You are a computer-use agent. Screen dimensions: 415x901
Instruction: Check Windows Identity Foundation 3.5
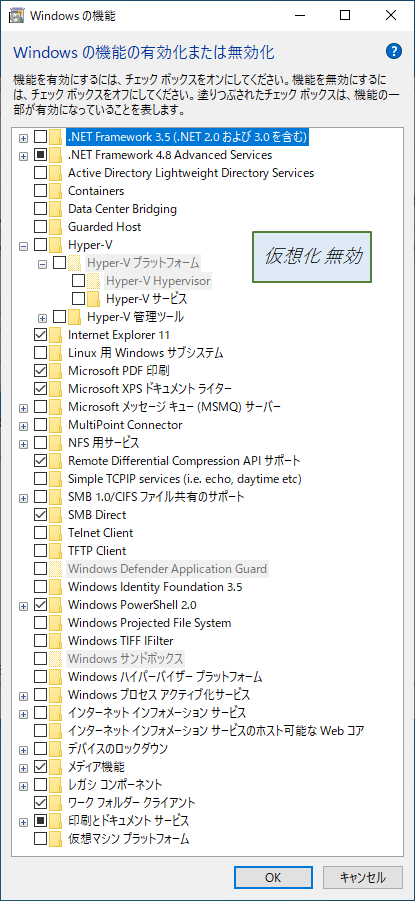[40, 587]
